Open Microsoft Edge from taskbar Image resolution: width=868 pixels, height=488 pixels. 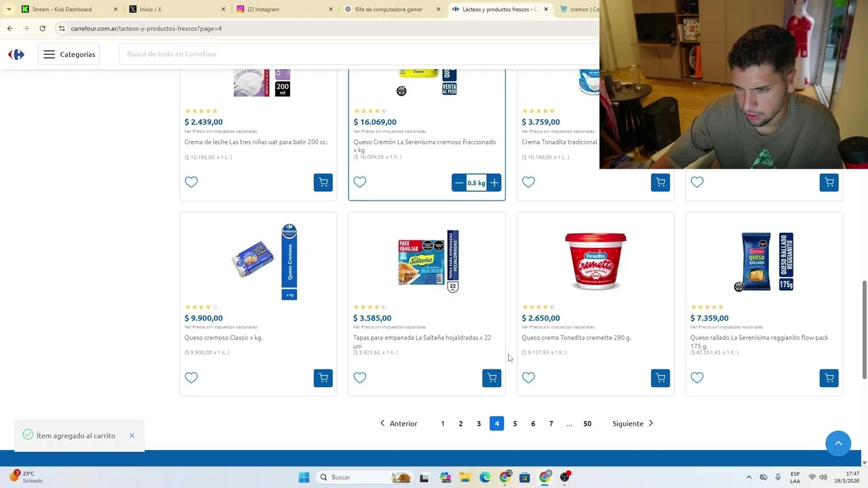485,477
